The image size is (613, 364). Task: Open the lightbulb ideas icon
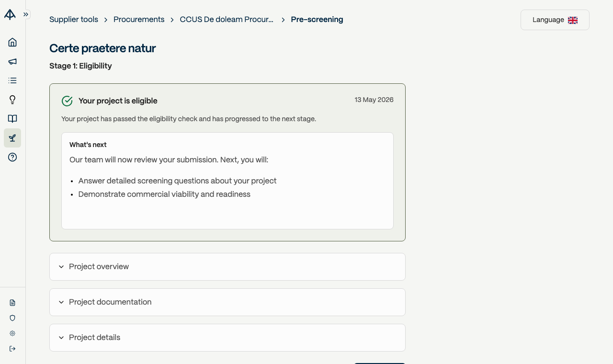pyautogui.click(x=12, y=100)
